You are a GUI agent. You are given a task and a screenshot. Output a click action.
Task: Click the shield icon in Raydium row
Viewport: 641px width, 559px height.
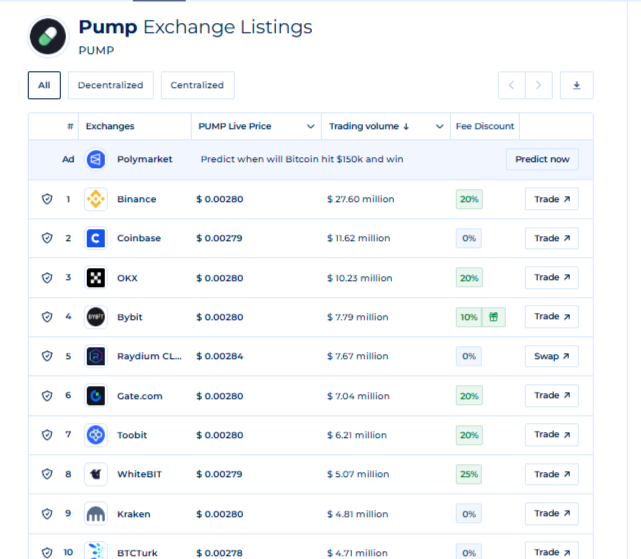pyautogui.click(x=47, y=356)
